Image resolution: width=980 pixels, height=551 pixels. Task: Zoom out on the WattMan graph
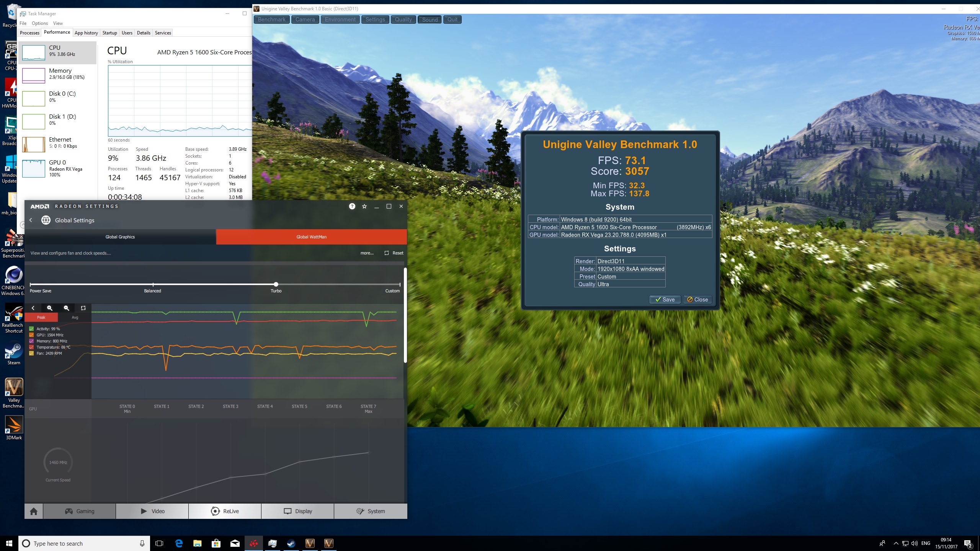point(66,308)
